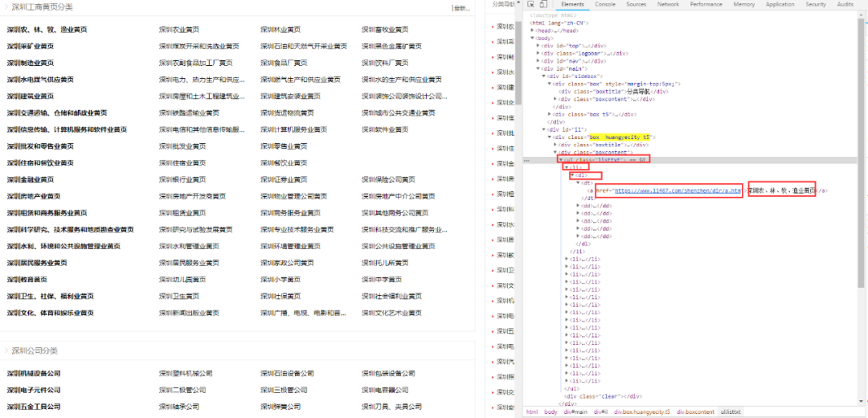This screenshot has height=418, width=868.
Task: Open 深圳农、林、牧、渔业黄页 category link
Action: click(47, 30)
